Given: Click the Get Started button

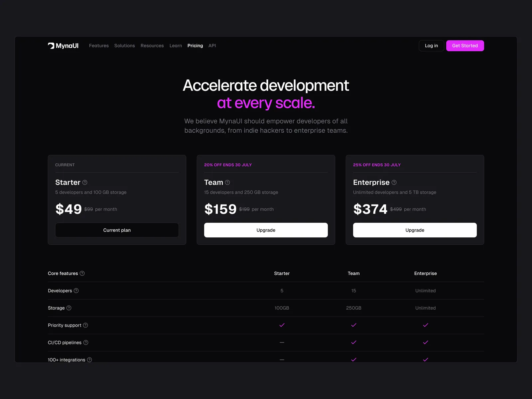Looking at the screenshot, I should [x=465, y=46].
